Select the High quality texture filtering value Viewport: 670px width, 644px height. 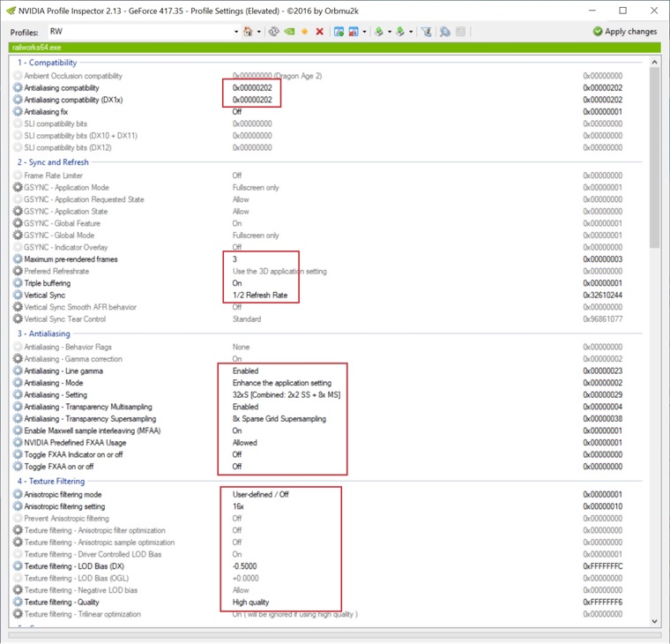(x=250, y=602)
